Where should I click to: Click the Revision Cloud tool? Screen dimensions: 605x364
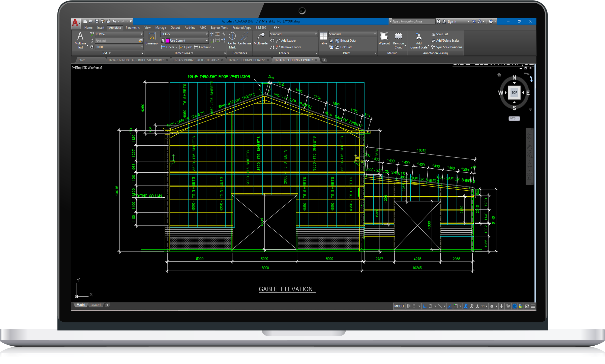point(398,40)
